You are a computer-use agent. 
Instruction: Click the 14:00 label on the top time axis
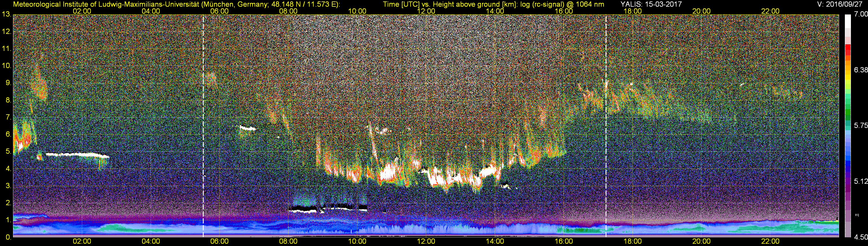[x=495, y=11]
